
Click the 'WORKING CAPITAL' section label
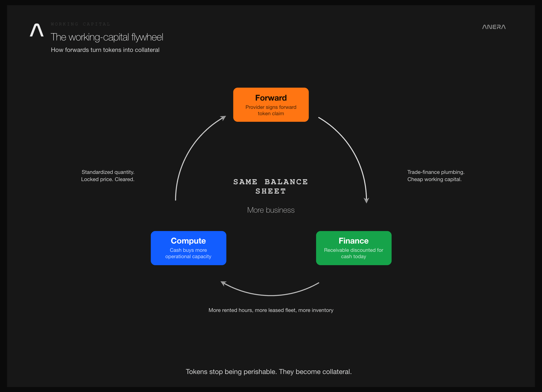pyautogui.click(x=80, y=24)
